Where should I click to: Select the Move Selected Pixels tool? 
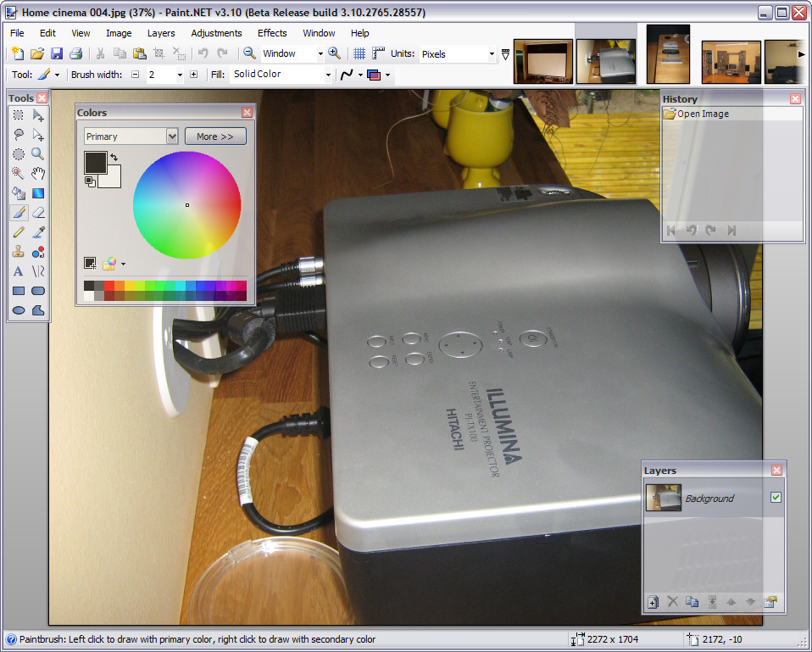coord(38,115)
